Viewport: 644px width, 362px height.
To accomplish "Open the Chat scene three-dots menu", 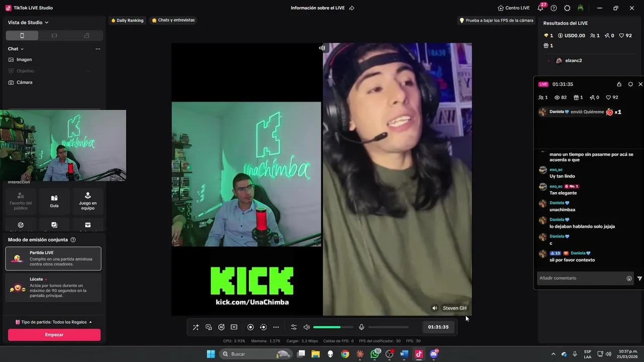I will coord(98,49).
